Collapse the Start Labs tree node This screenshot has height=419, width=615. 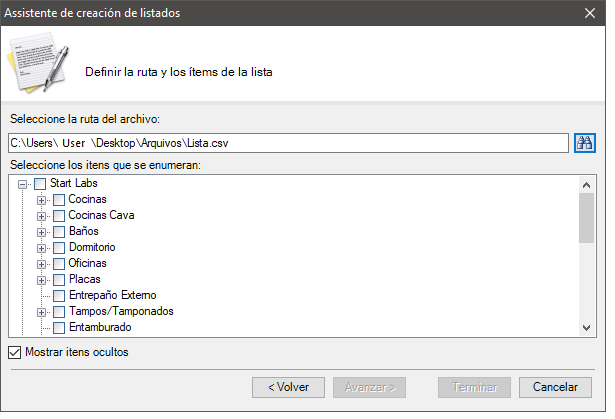pyautogui.click(x=23, y=184)
